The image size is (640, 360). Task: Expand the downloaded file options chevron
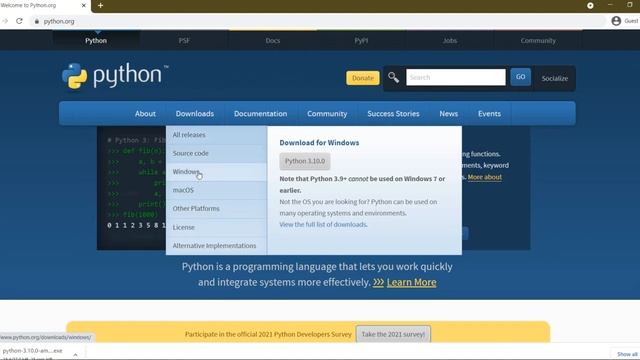click(x=75, y=354)
